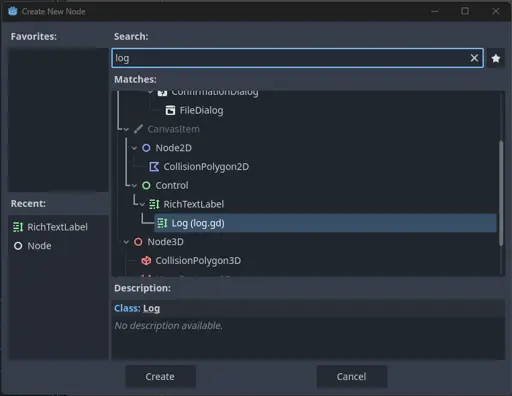This screenshot has width=512, height=396.
Task: Collapse the Node3D tree branch
Action: [126, 242]
